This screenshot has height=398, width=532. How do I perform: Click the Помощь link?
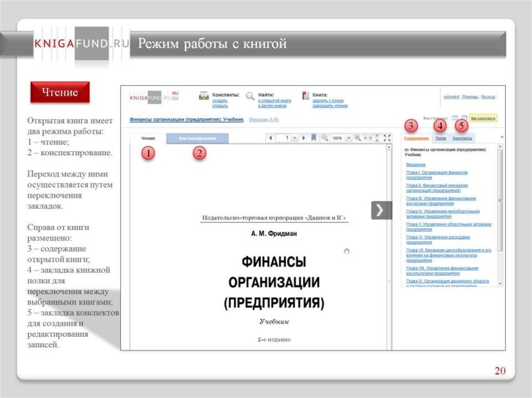(470, 97)
